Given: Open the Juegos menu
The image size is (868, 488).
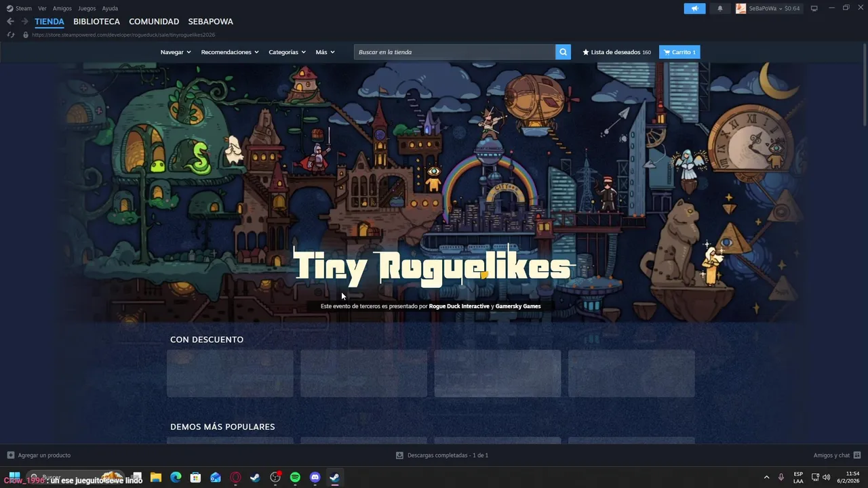Looking at the screenshot, I should 87,8.
